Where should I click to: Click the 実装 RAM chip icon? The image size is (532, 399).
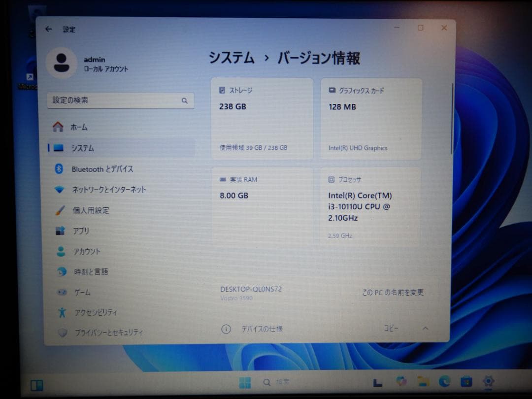(223, 179)
